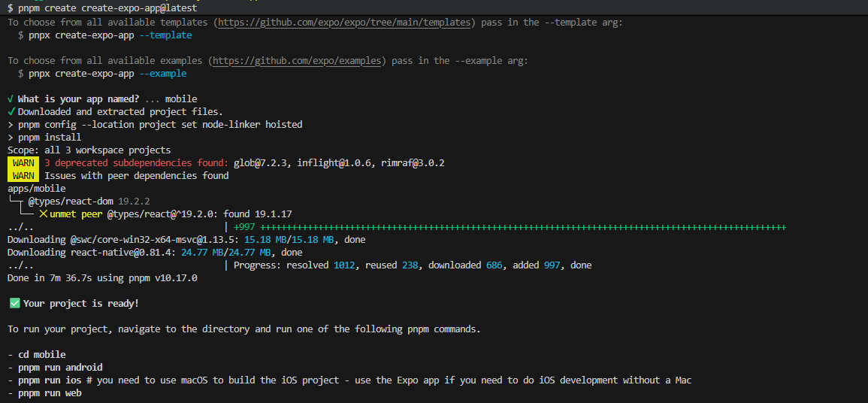The width and height of the screenshot is (868, 403).
Task: Click '$ pnpx create-expo-app --template' command
Action: (104, 35)
